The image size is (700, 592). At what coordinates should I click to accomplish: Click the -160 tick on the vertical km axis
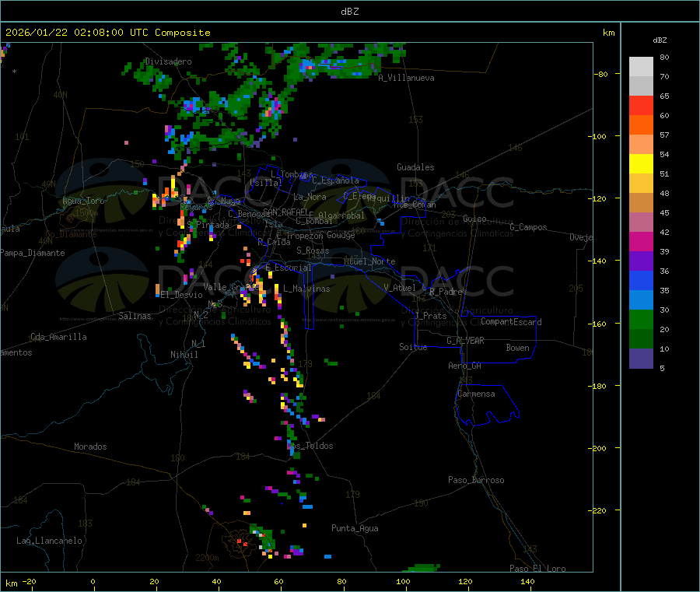[x=598, y=324]
